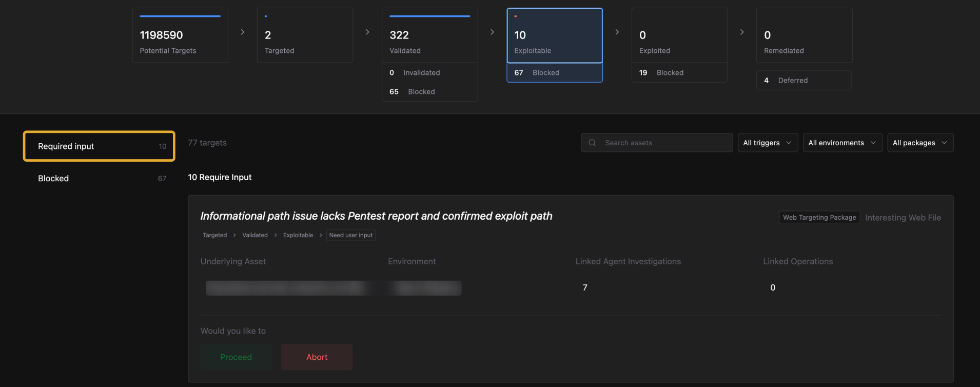
Task: Click the chevron after Exploitable card
Action: pyautogui.click(x=617, y=32)
